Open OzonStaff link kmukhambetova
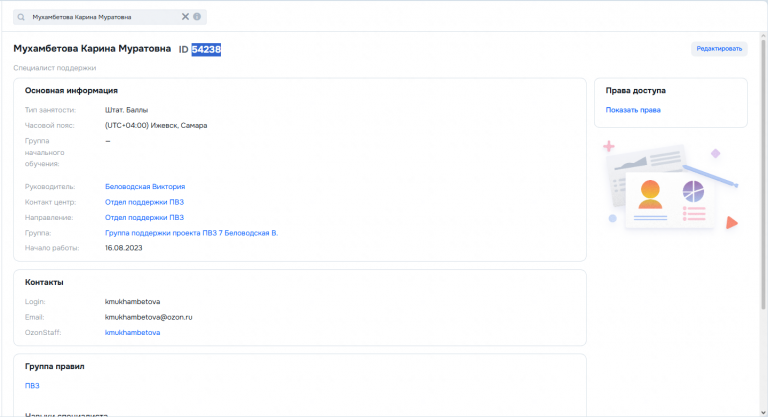Viewport: 768px width, 417px height. coord(132,332)
